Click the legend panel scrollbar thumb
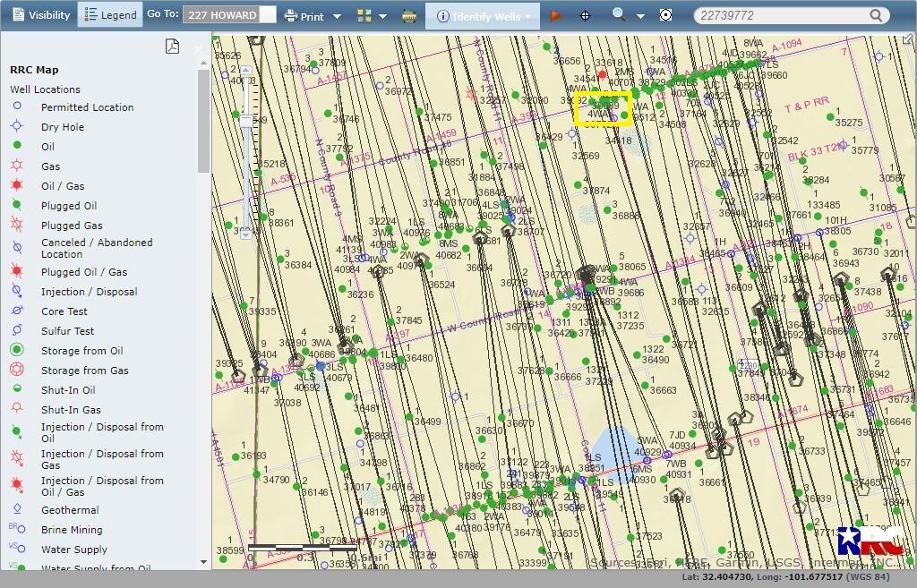 203,122
